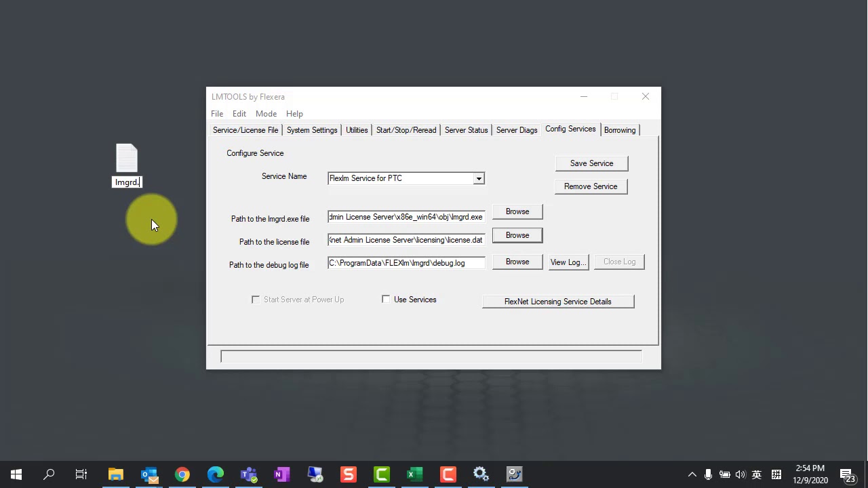Switch to Utilities tab
Screen dimensions: 868x488
point(357,130)
